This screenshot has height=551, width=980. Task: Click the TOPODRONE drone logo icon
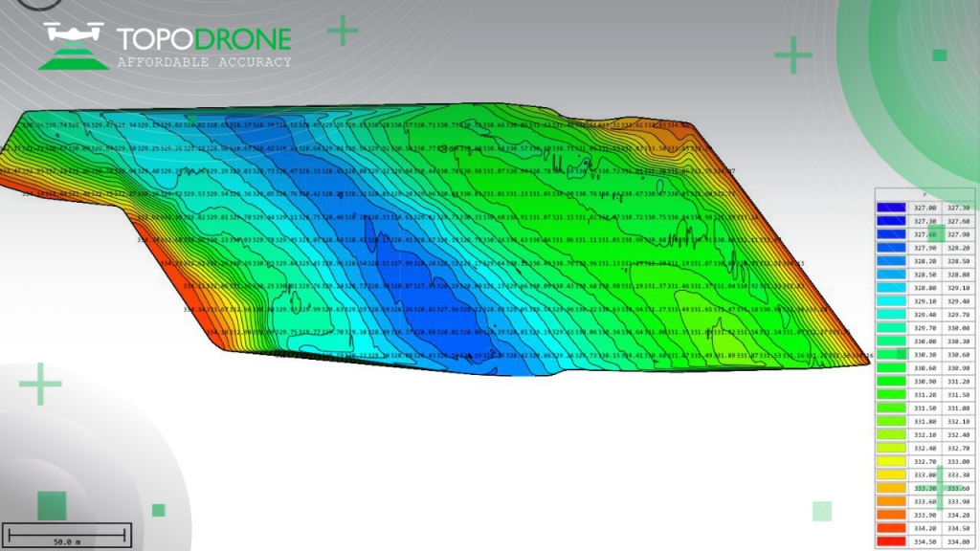tap(74, 46)
